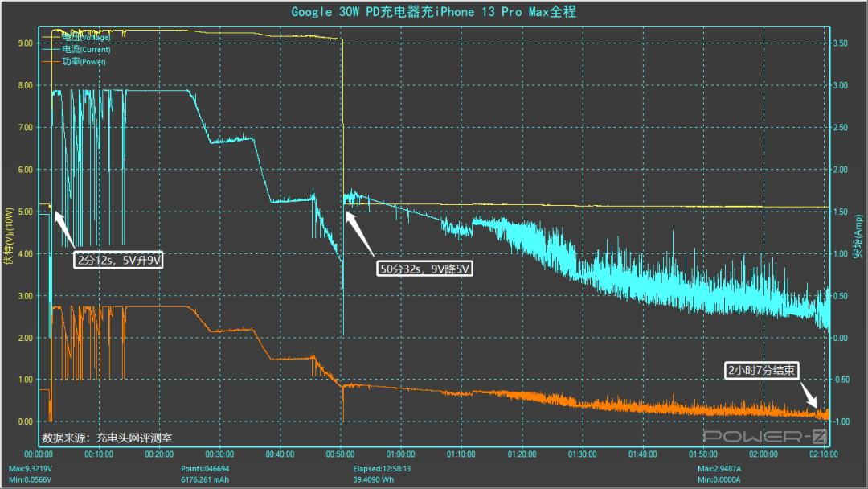
Task: Click the 01:00:00 time axis label
Action: point(401,454)
